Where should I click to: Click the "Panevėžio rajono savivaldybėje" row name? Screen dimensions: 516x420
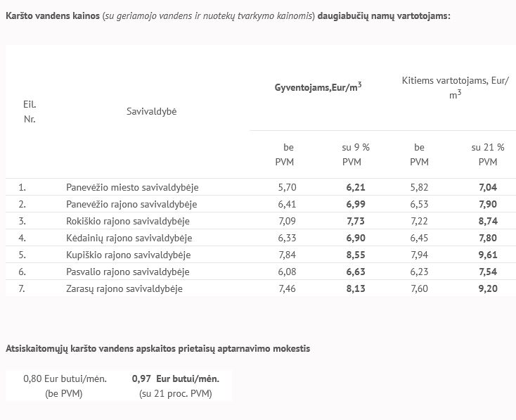pyautogui.click(x=131, y=204)
